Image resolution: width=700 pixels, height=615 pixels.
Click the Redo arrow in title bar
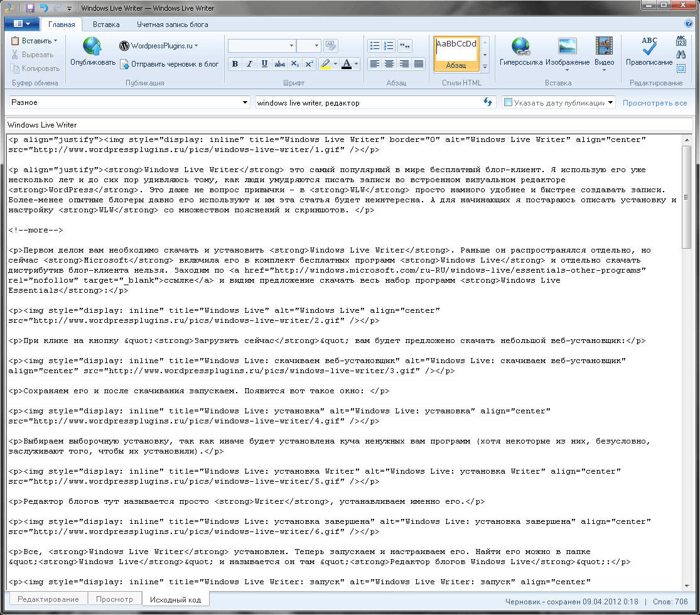click(57, 8)
